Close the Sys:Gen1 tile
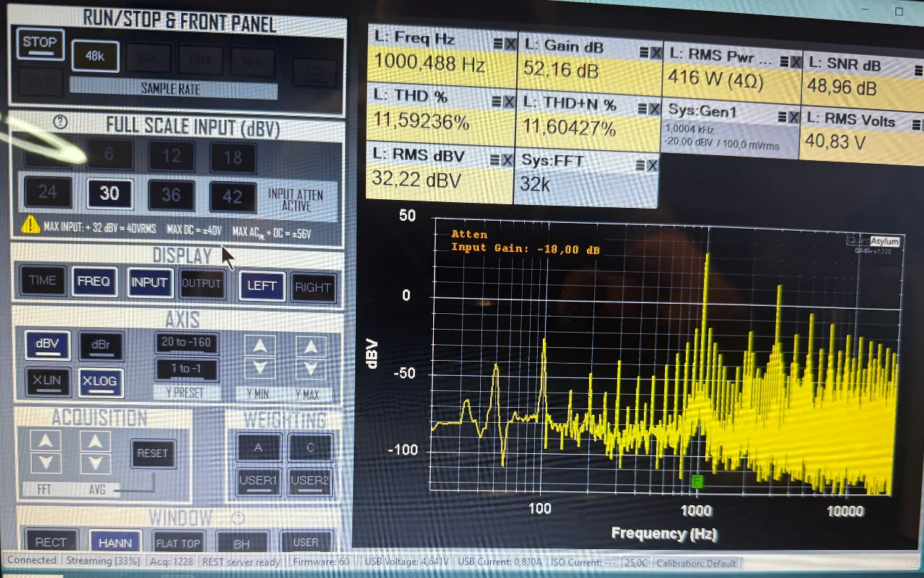This screenshot has width=924, height=578. pos(793,116)
